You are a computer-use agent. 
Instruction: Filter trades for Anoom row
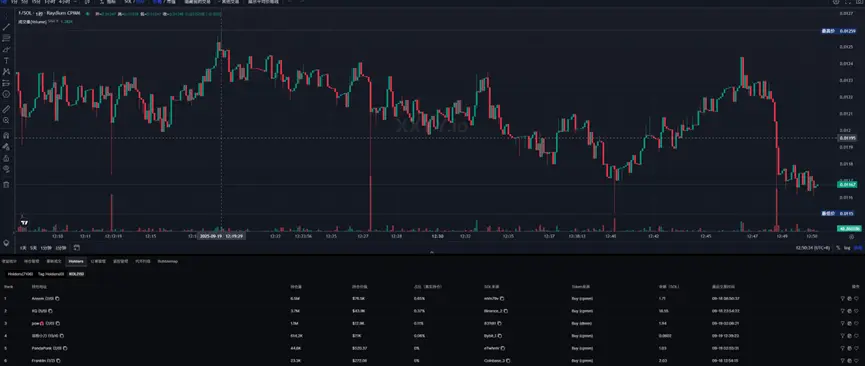point(842,298)
